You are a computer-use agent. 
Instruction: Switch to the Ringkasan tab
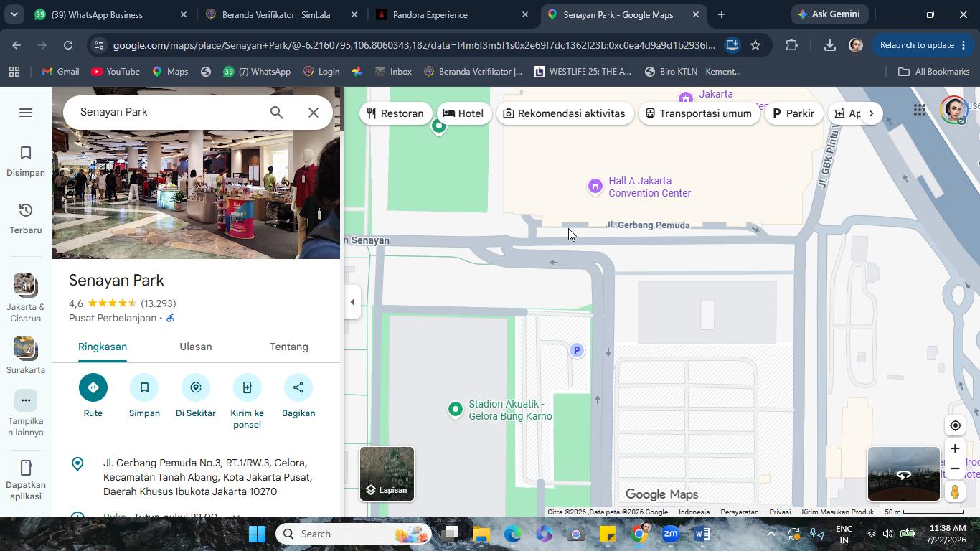pos(103,347)
